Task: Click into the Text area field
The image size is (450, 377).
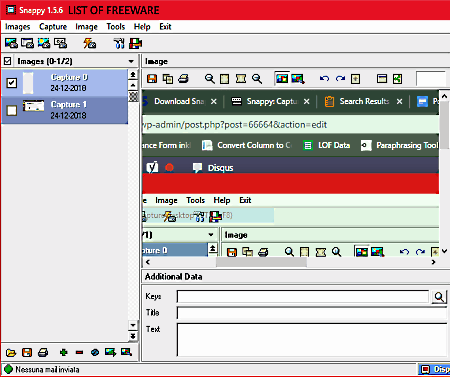Action: pyautogui.click(x=312, y=340)
